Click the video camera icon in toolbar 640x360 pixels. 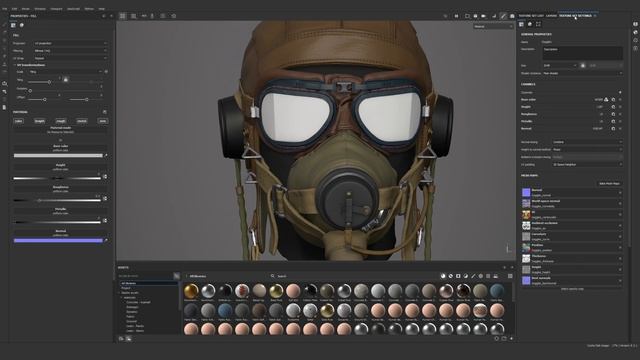pyautogui.click(x=484, y=16)
